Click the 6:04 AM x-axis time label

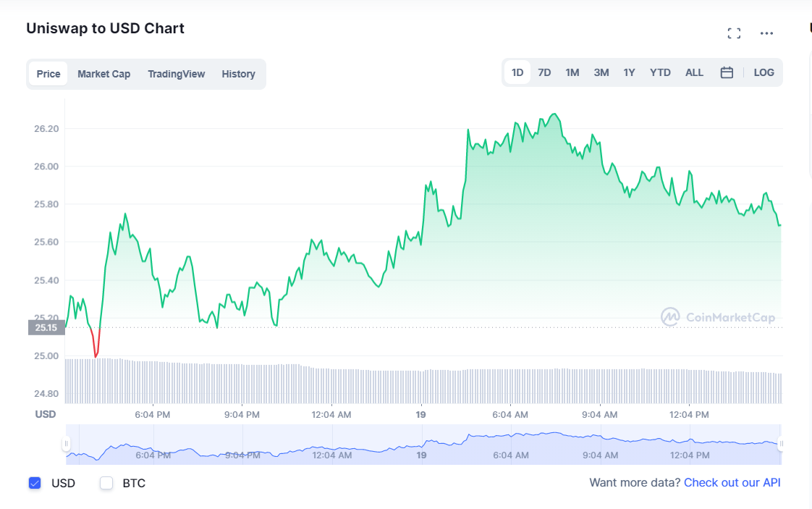(510, 415)
